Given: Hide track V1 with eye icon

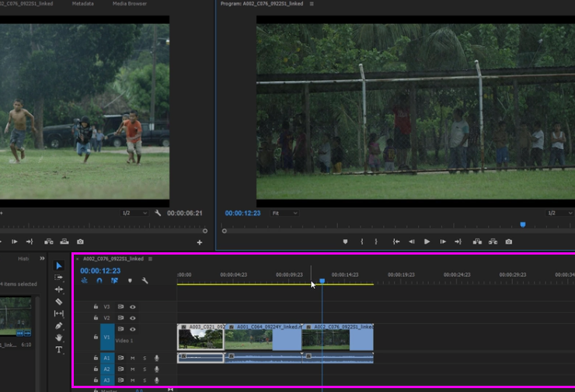Looking at the screenshot, I should pos(133,329).
